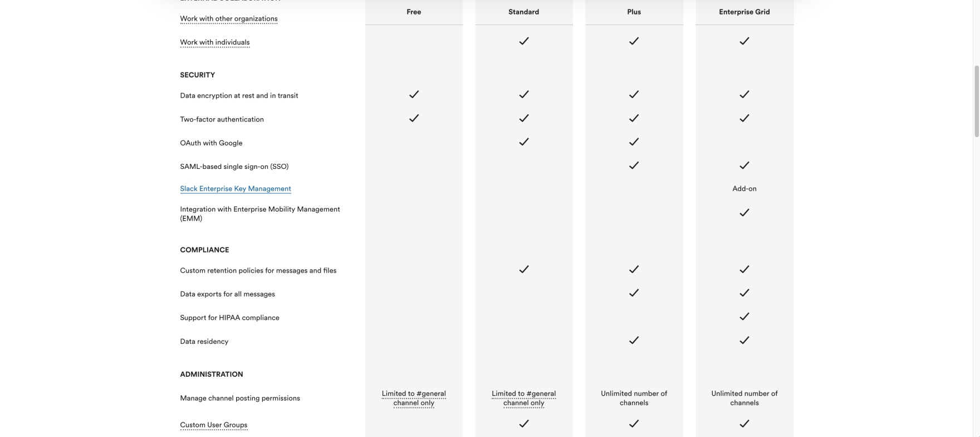Click the Plus checkmark for SAML-based single sign-on
This screenshot has height=437, width=980.
(x=634, y=166)
